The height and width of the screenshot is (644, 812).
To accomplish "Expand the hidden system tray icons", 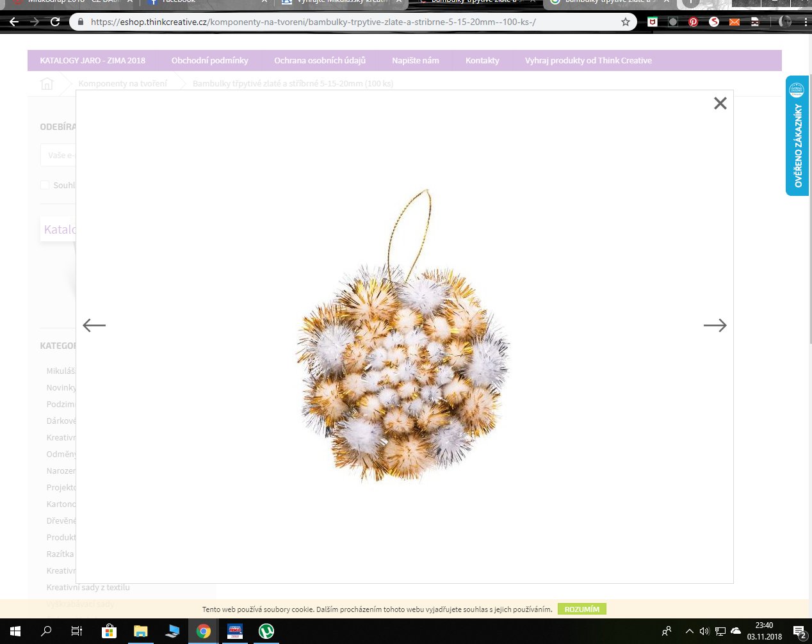I will tap(689, 631).
